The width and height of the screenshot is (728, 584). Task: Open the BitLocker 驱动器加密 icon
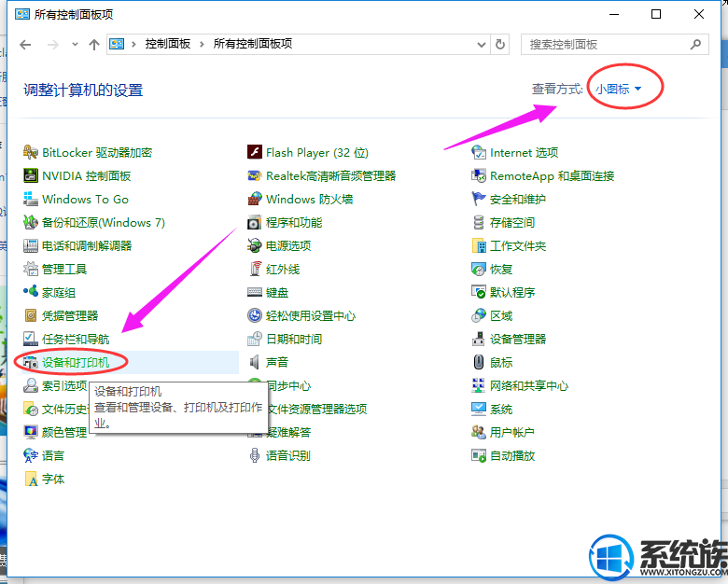point(31,152)
